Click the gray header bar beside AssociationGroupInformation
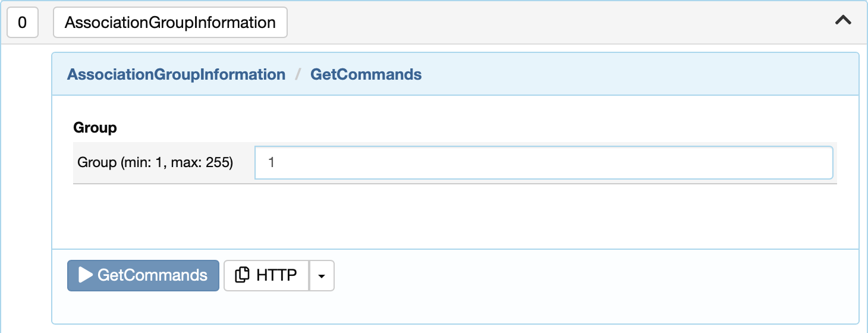This screenshot has height=333, width=868. pyautogui.click(x=559, y=23)
